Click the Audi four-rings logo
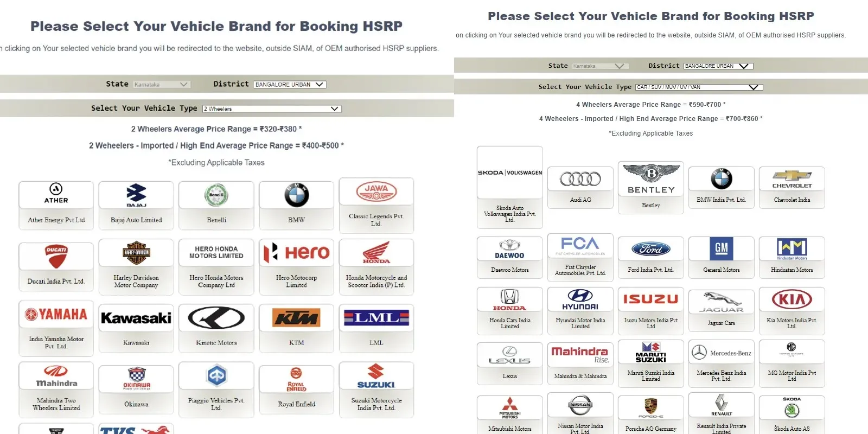This screenshot has width=868, height=434. coord(580,179)
